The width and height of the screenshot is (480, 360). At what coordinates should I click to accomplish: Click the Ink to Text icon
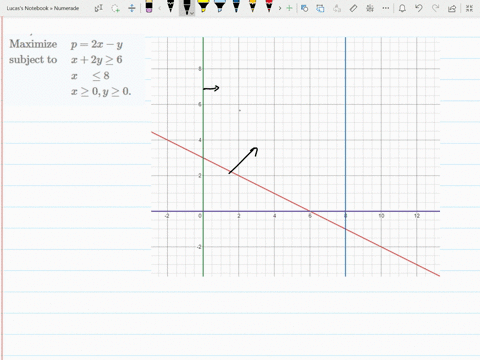[x=337, y=8]
